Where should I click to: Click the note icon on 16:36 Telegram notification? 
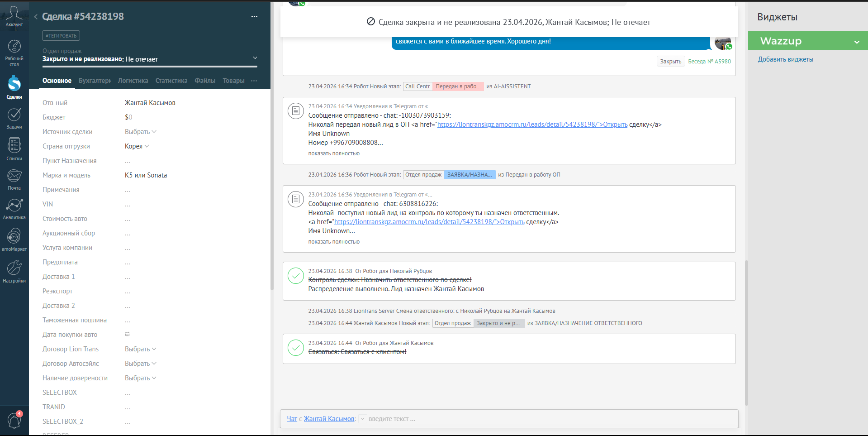coord(296,199)
